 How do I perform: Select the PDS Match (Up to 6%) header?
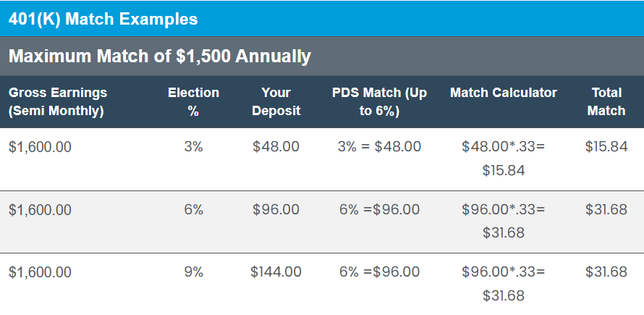[379, 101]
